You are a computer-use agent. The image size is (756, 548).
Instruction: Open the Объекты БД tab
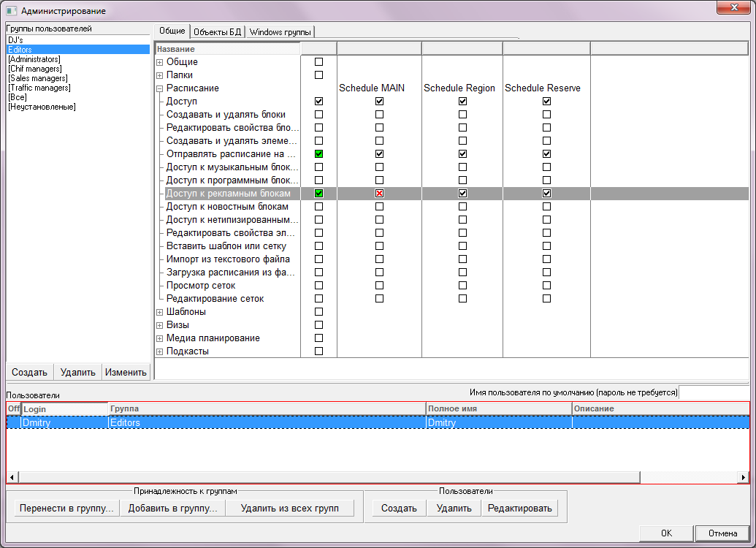click(218, 32)
